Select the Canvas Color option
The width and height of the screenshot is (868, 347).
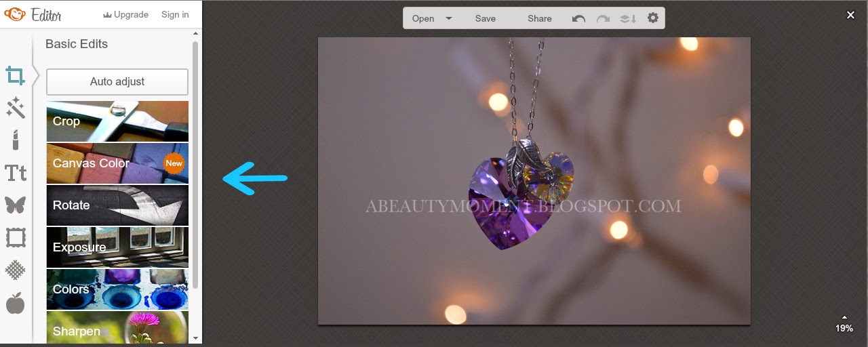pyautogui.click(x=117, y=163)
